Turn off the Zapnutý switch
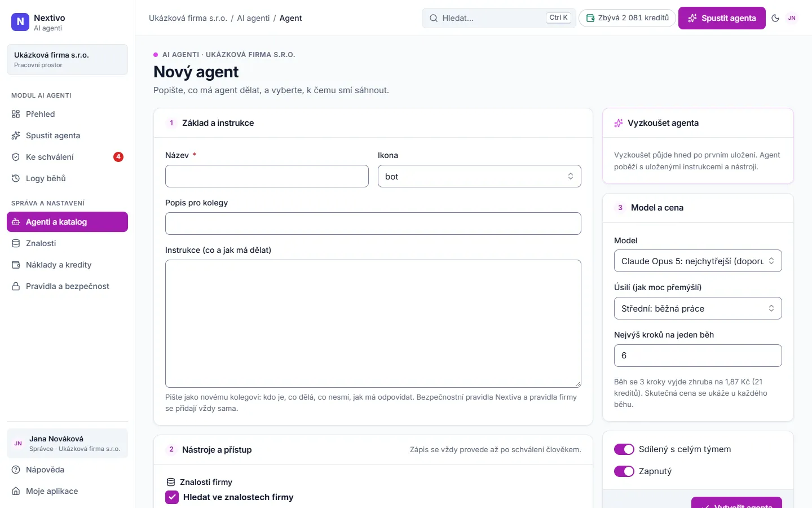The image size is (812, 508). coord(624,471)
